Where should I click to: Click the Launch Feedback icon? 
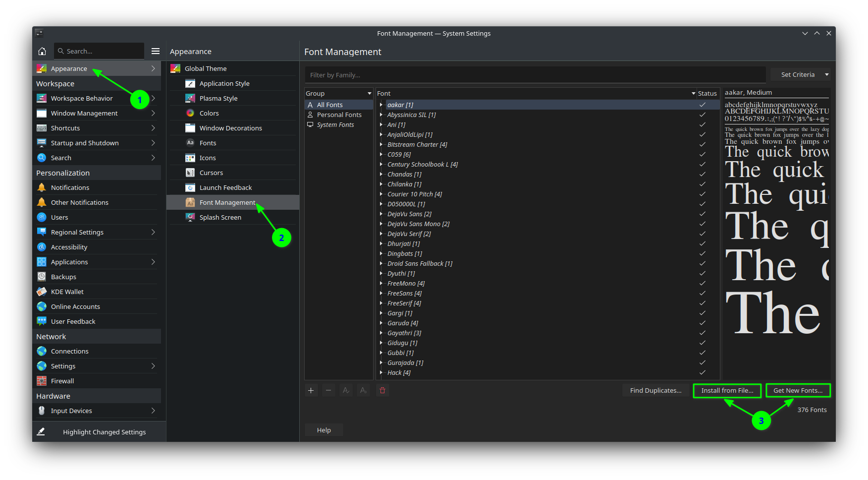(190, 187)
